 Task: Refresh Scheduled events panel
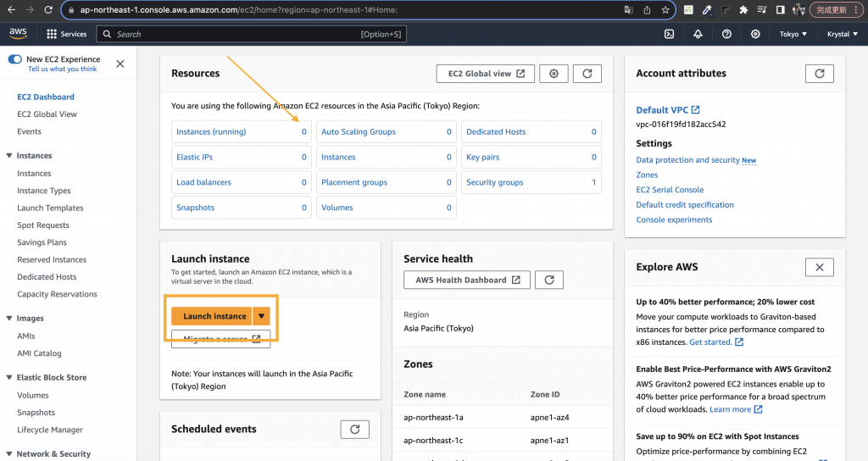355,430
